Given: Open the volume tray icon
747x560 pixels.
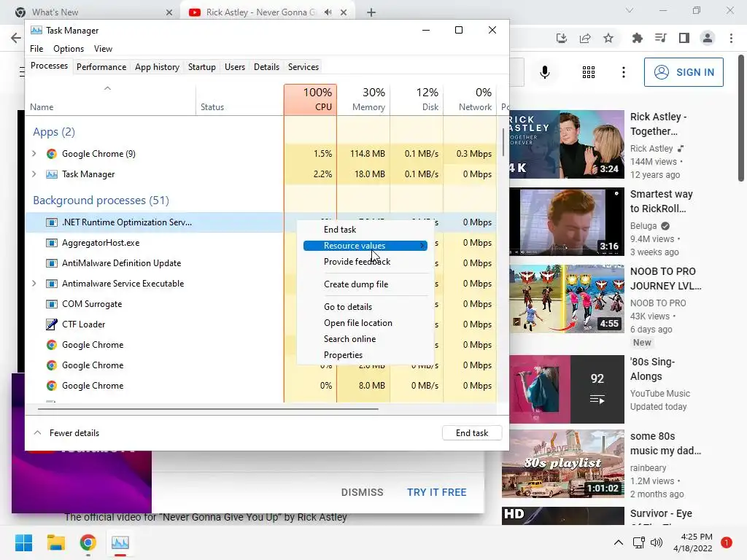Looking at the screenshot, I should click(656, 542).
